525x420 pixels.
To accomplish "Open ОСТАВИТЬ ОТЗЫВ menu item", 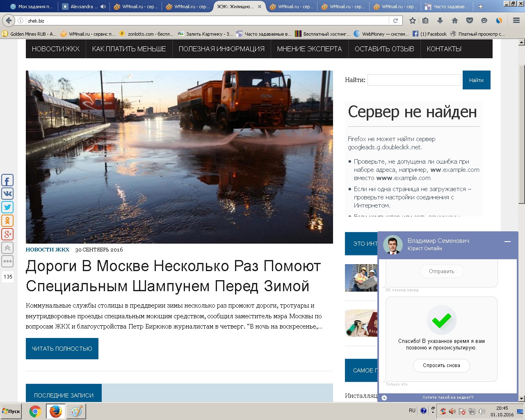I will click(384, 49).
